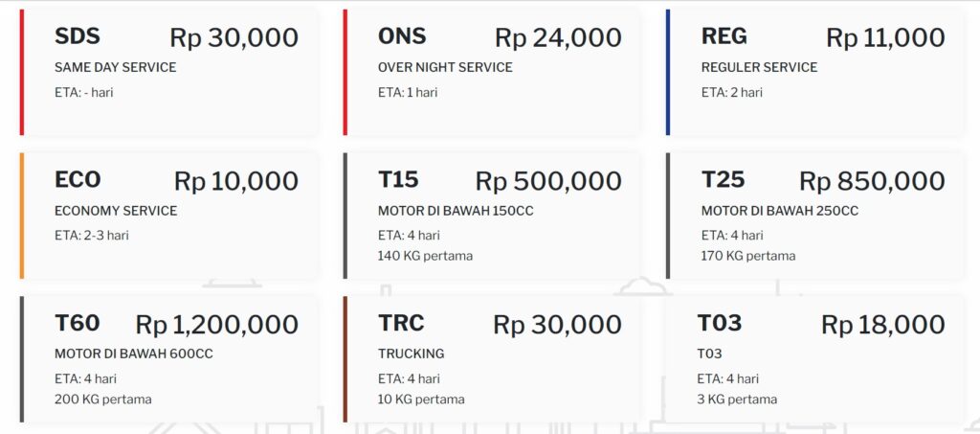The image size is (980, 434).
Task: Click the "OVER NIGHT SERVICE" label
Action: point(445,67)
